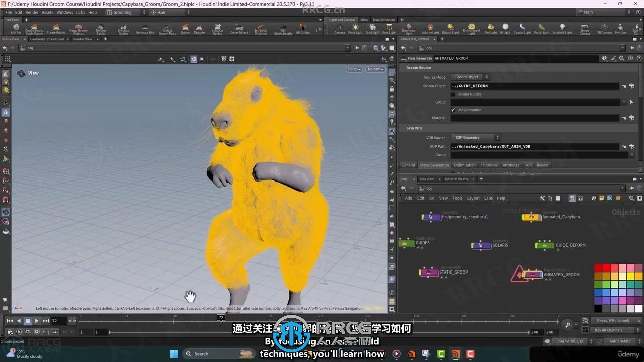The height and width of the screenshot is (362, 644).
Task: Click the Reguide shelf tool
Action: point(199,29)
